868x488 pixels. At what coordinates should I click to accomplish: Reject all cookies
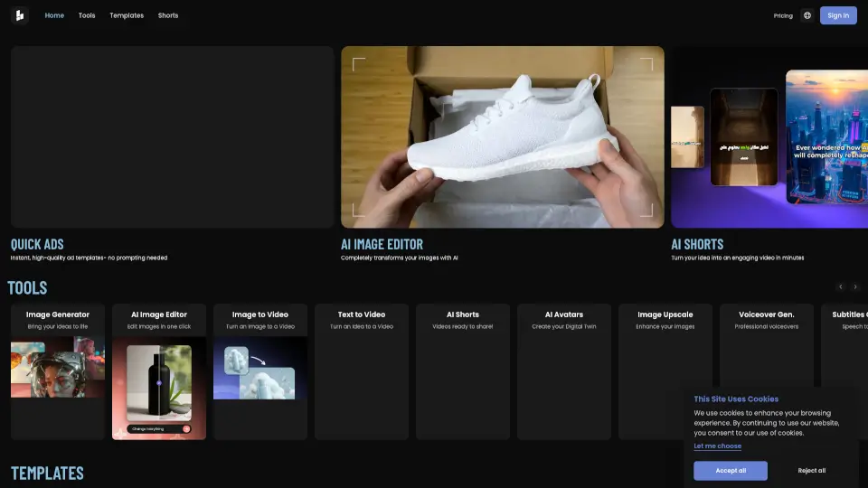click(x=811, y=471)
